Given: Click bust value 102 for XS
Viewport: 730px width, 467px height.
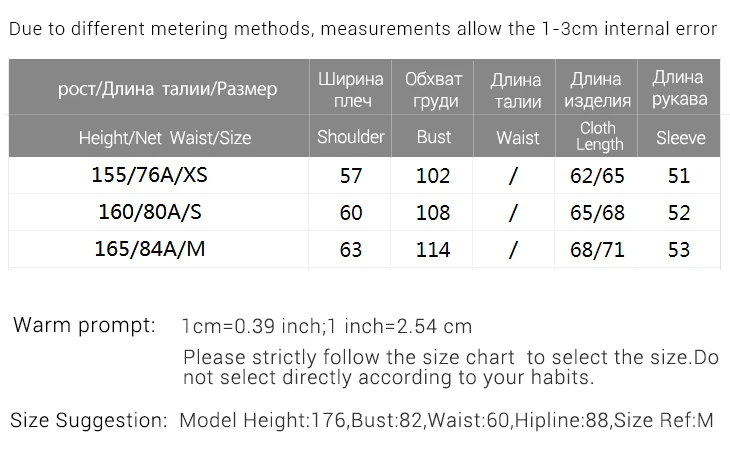Looking at the screenshot, I should (433, 176).
